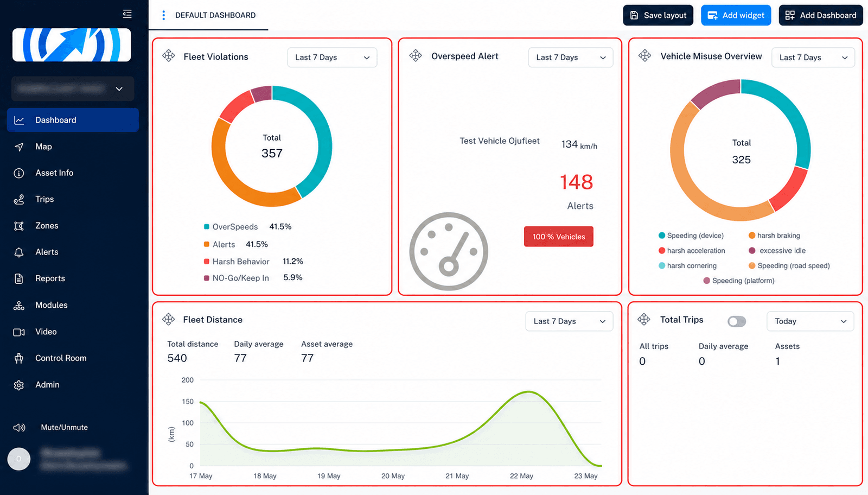
Task: Click the Dashboard chart icon
Action: (19, 120)
